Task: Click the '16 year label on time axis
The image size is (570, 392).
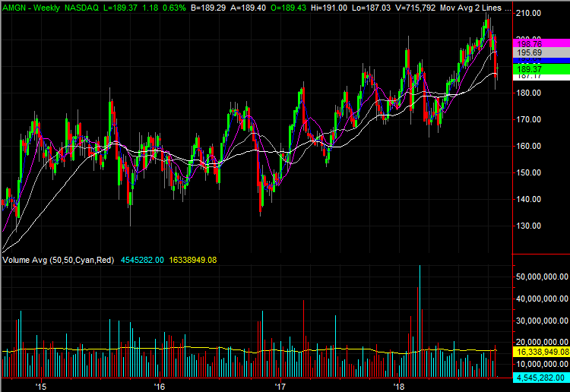Action: [x=160, y=387]
